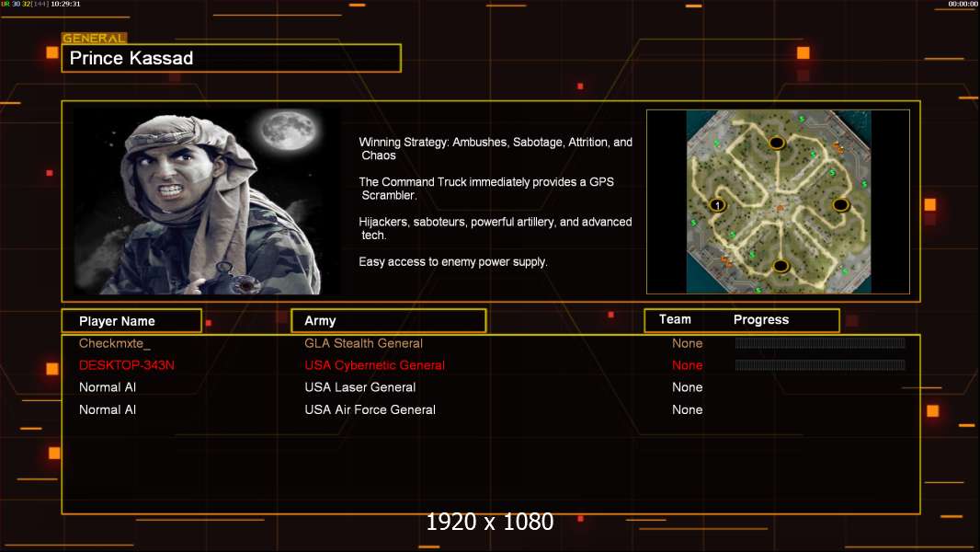Click team None for USA Laser General
The width and height of the screenshot is (980, 552).
(687, 387)
